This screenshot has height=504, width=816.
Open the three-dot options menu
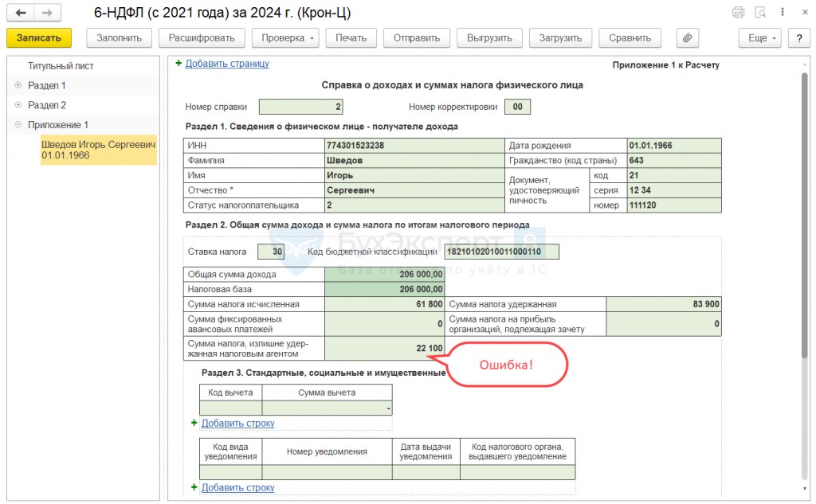click(x=782, y=13)
